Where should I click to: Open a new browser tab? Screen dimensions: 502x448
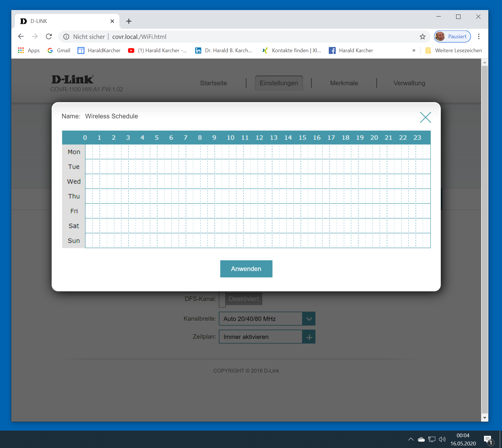pos(129,21)
